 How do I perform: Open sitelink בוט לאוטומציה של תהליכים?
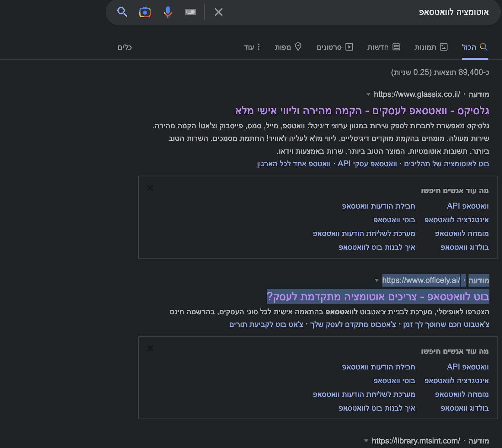click(x=447, y=164)
